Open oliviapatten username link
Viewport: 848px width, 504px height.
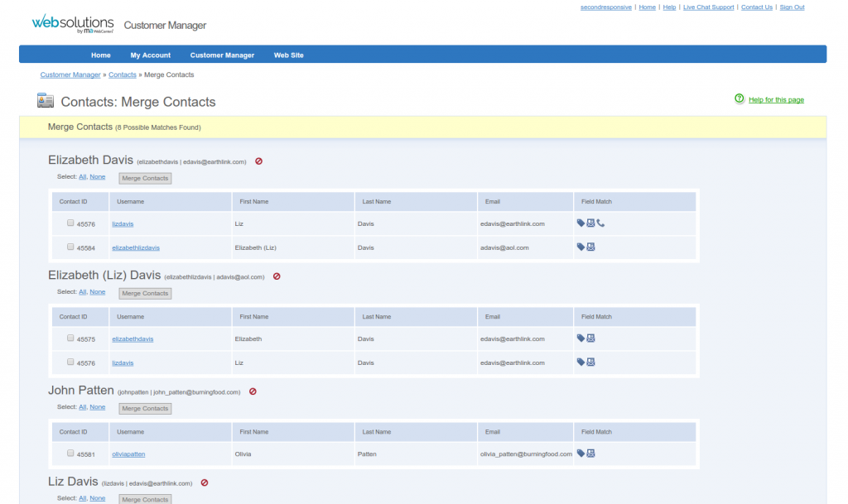(128, 454)
